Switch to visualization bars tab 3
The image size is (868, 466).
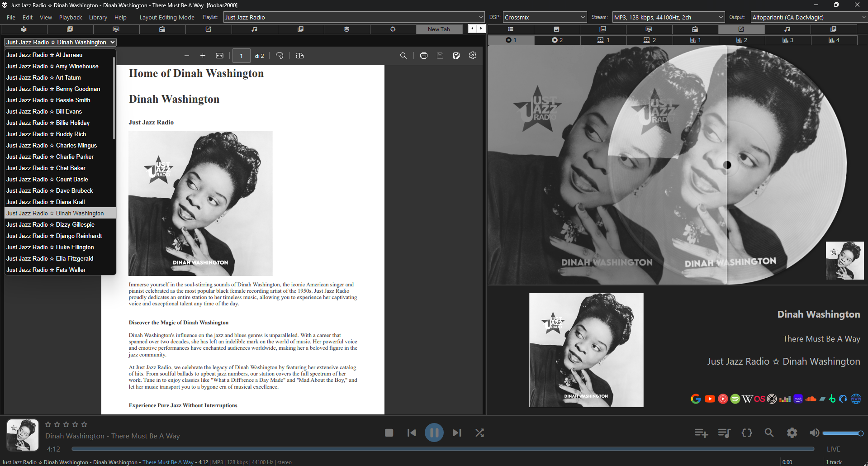point(788,40)
